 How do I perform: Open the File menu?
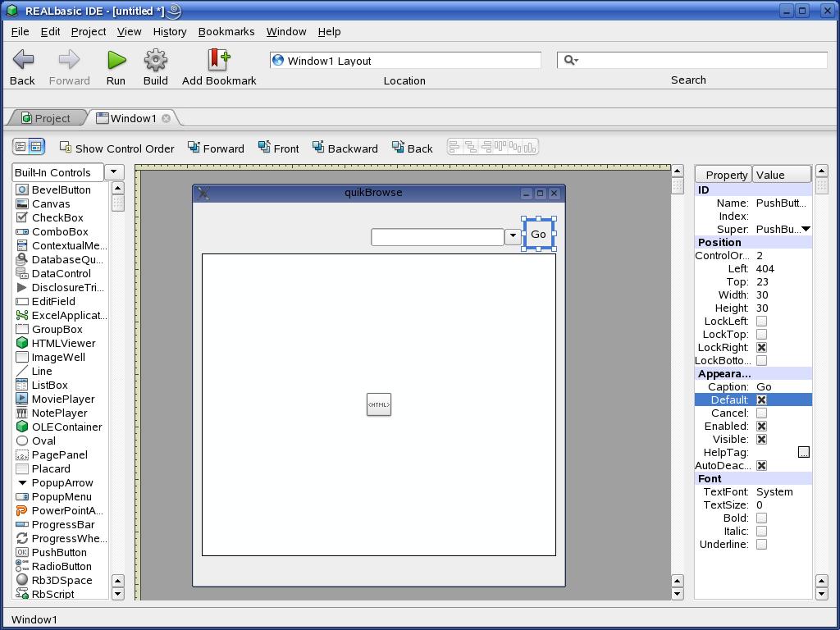(x=20, y=32)
